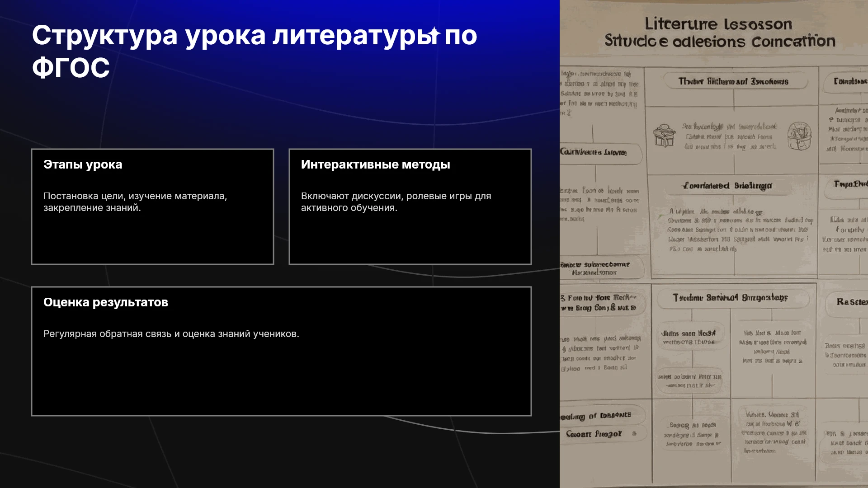Select the slide title 'Структура урока литературы по ФГОС'
Viewport: 868px width, 488px height.
255,51
